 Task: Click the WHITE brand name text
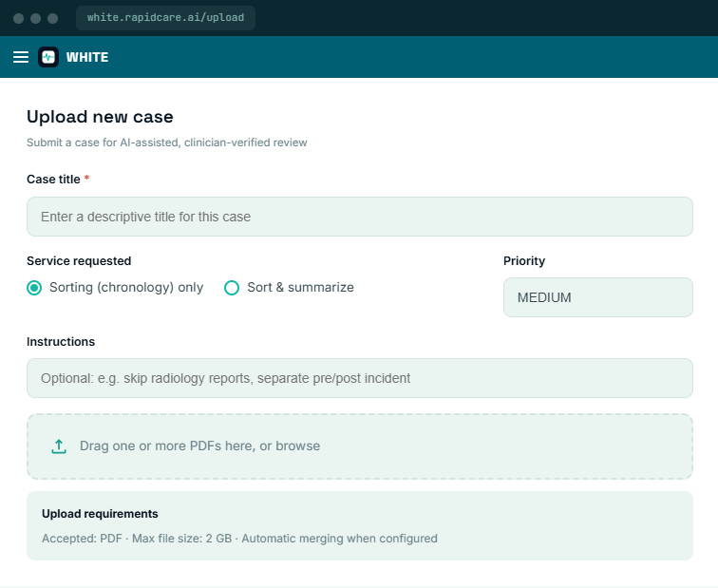pyautogui.click(x=87, y=57)
